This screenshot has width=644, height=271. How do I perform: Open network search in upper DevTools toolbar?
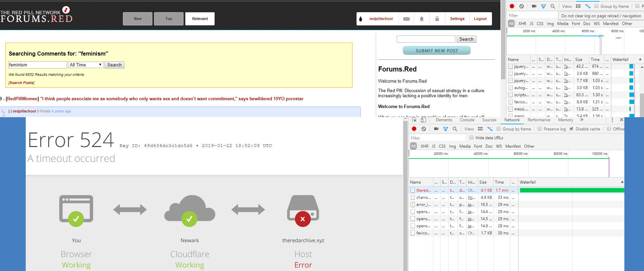point(553,6)
